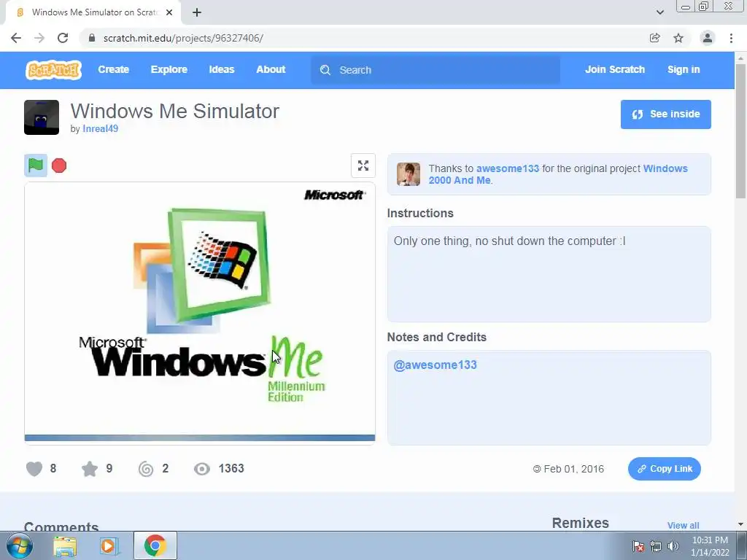Click the loves count 8

[x=53, y=469]
